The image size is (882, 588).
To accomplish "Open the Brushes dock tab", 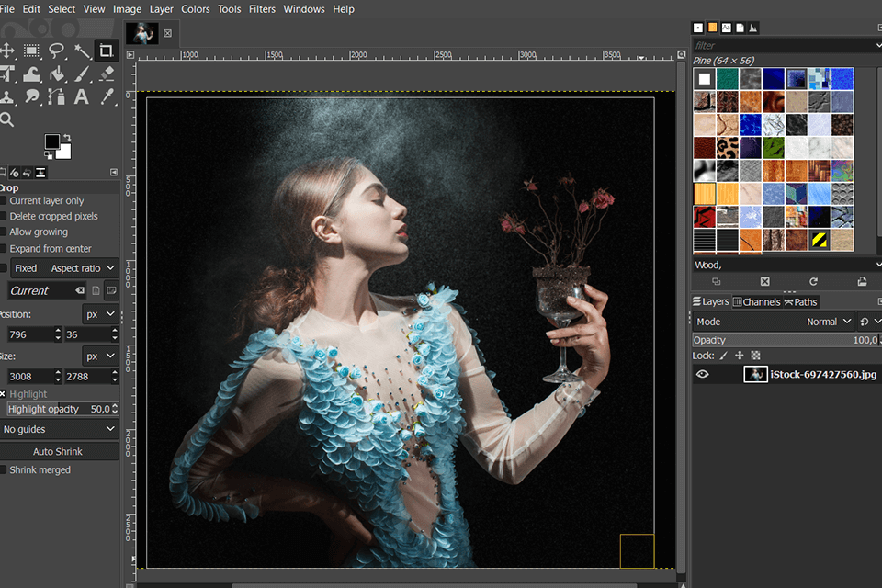I will 698,28.
